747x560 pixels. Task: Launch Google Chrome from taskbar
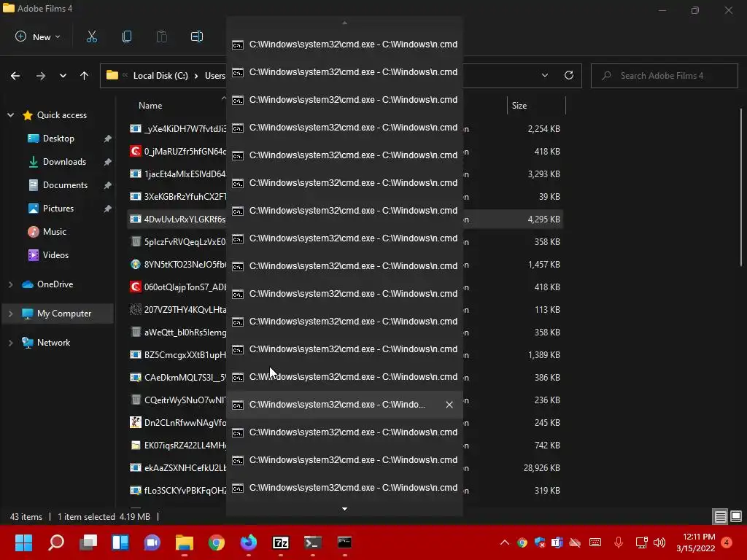216,542
